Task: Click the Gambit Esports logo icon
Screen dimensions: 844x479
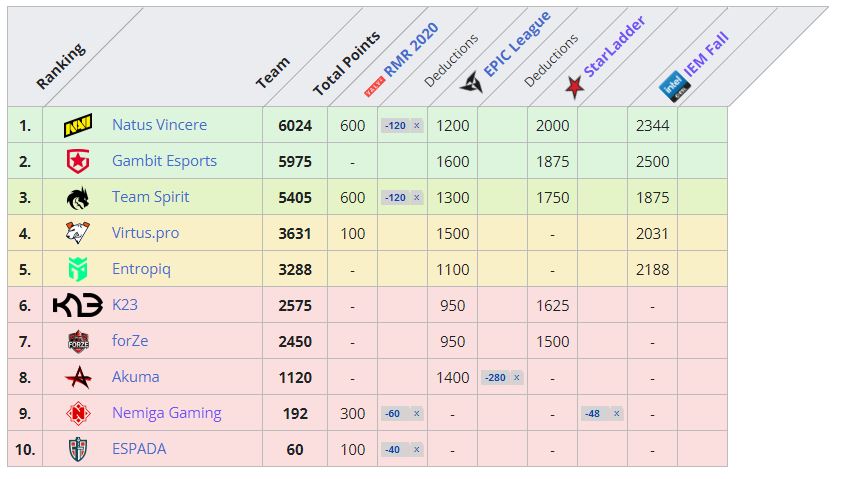Action: [x=78, y=161]
